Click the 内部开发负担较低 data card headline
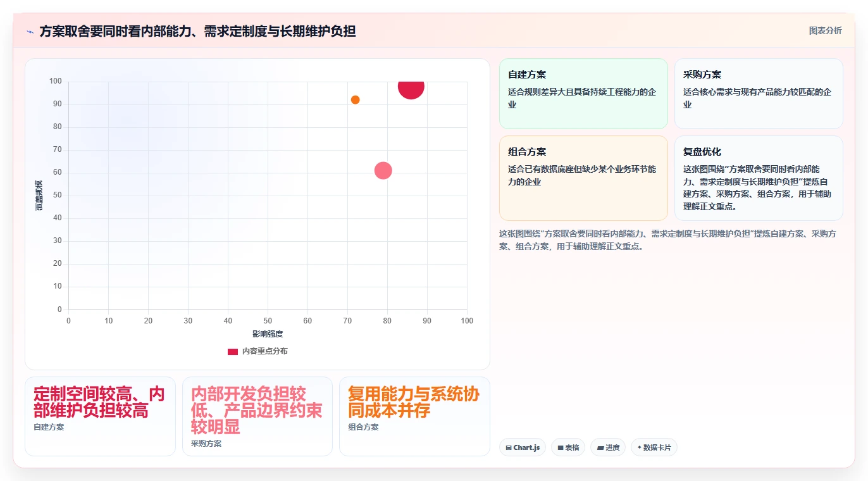This screenshot has height=481, width=868. (257, 410)
